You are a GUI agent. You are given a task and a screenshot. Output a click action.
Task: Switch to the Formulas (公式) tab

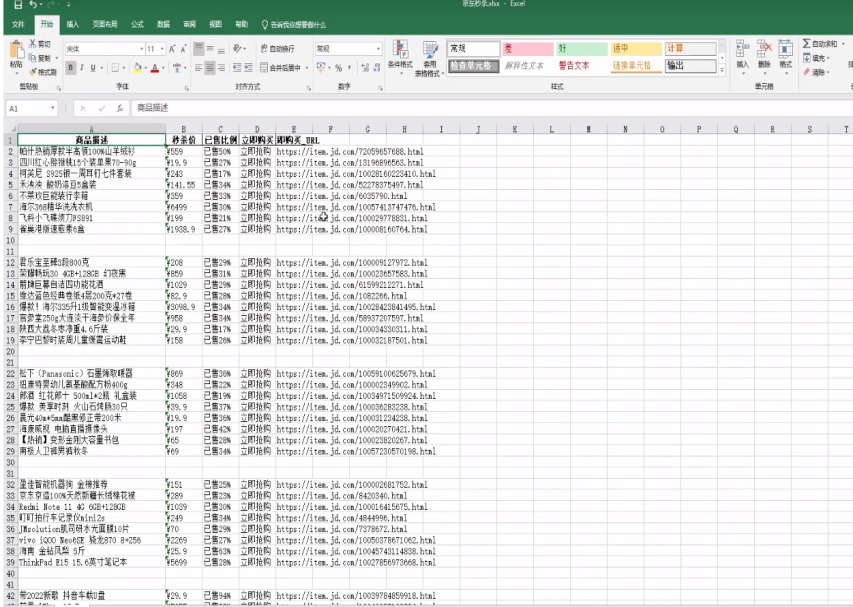tap(137, 24)
